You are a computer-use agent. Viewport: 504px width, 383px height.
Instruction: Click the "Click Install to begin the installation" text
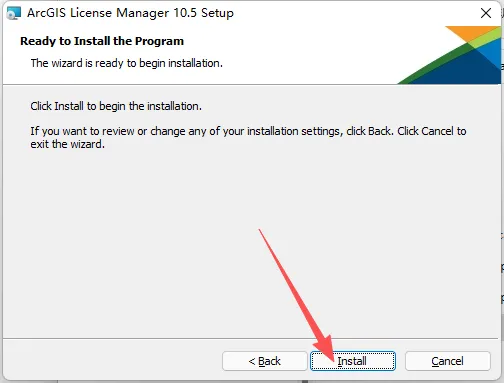[116, 106]
